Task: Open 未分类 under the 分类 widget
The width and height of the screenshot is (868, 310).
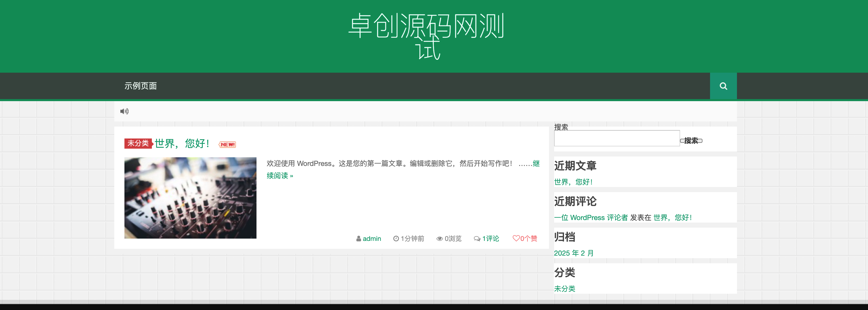Action: click(x=565, y=289)
